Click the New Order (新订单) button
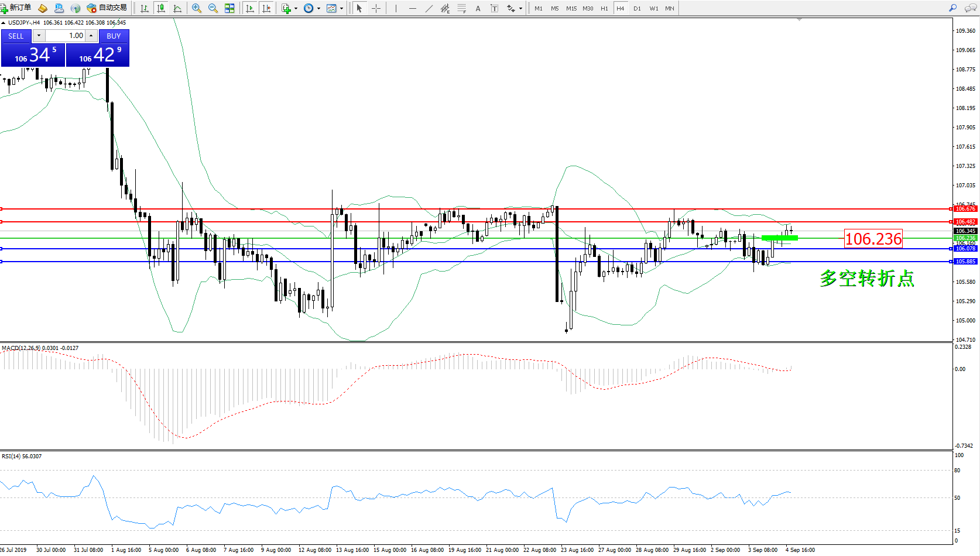Viewport: 980px width, 556px height. [16, 8]
